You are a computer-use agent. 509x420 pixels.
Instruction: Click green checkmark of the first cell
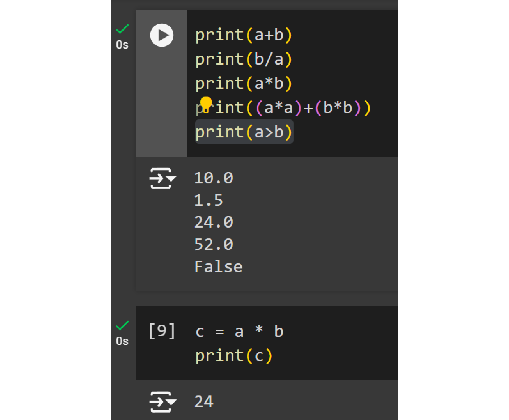tap(122, 29)
